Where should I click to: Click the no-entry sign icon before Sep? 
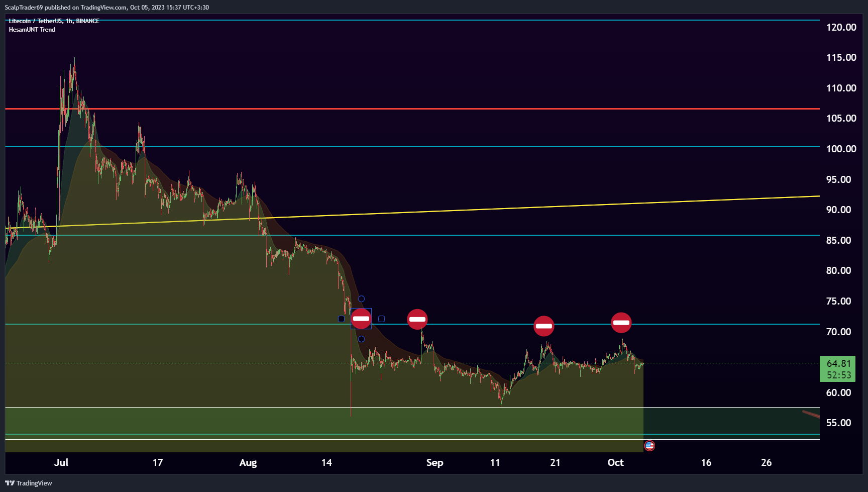(417, 319)
